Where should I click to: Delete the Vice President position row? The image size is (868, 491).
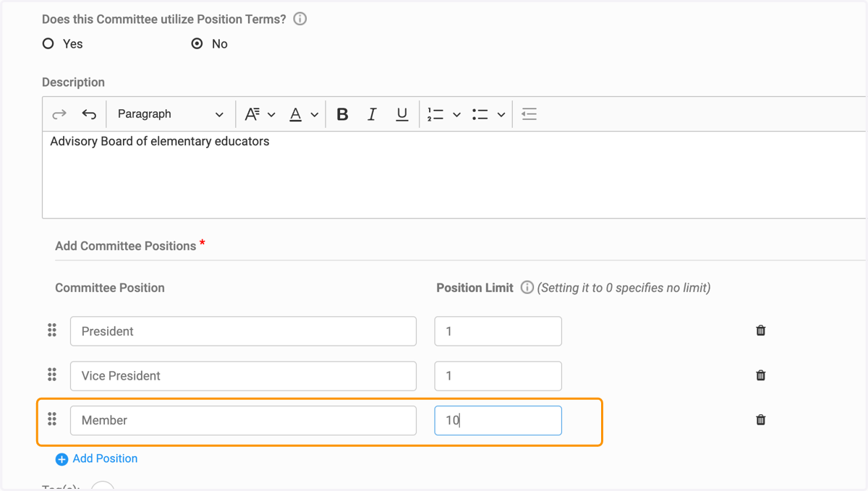[761, 375]
